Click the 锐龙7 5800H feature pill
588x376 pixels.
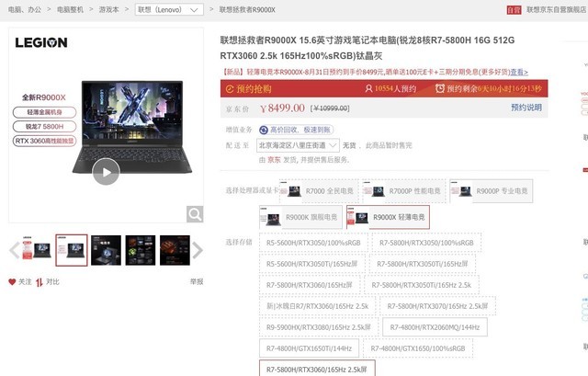pos(45,127)
